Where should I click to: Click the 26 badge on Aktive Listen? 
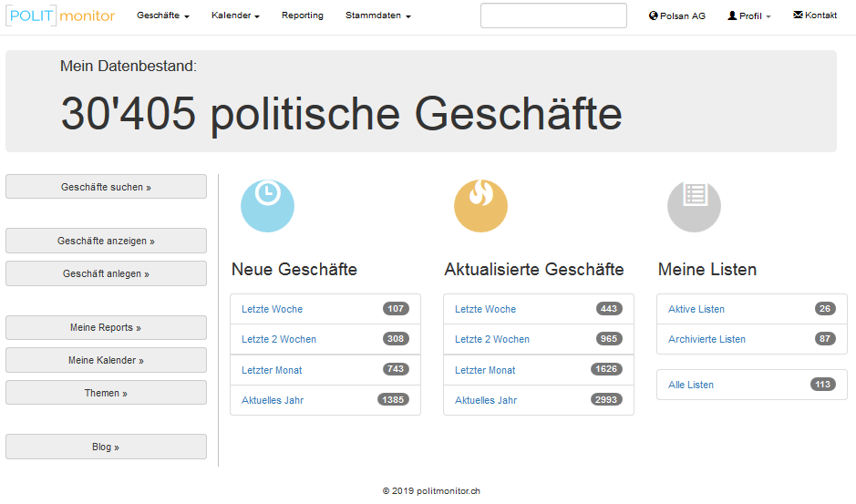[825, 309]
